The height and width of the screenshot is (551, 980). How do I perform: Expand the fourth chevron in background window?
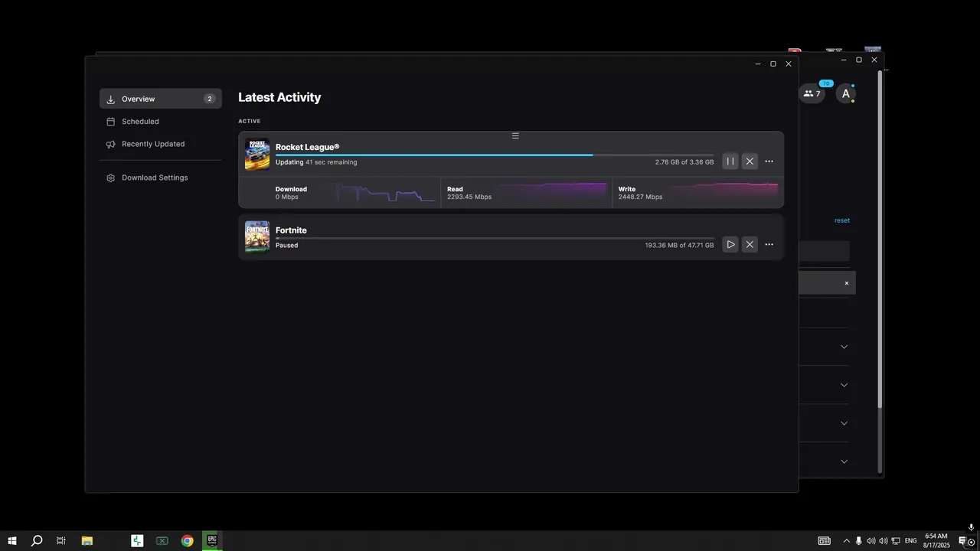point(844,461)
